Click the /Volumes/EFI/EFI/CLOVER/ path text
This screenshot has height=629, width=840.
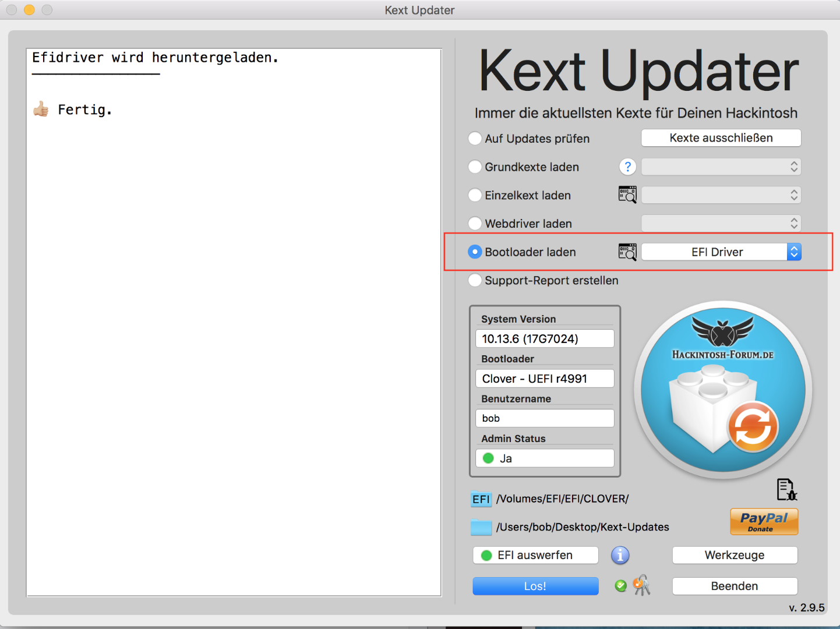click(562, 499)
